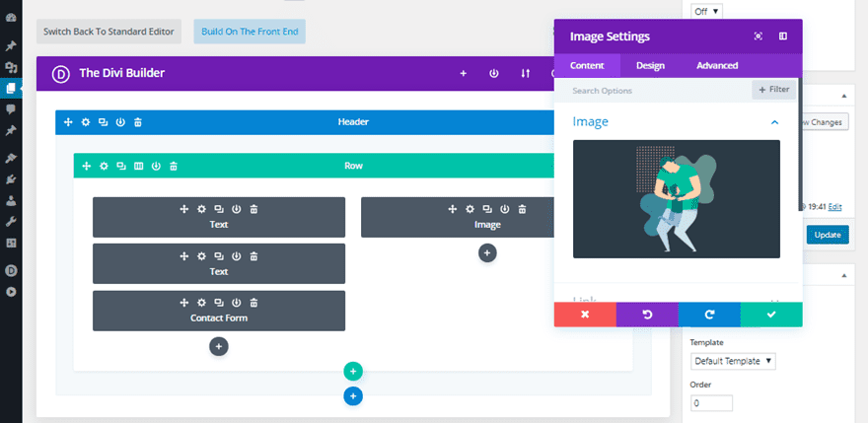Add new section with blue plus button
Viewport: 868px width, 423px height.
[x=353, y=395]
